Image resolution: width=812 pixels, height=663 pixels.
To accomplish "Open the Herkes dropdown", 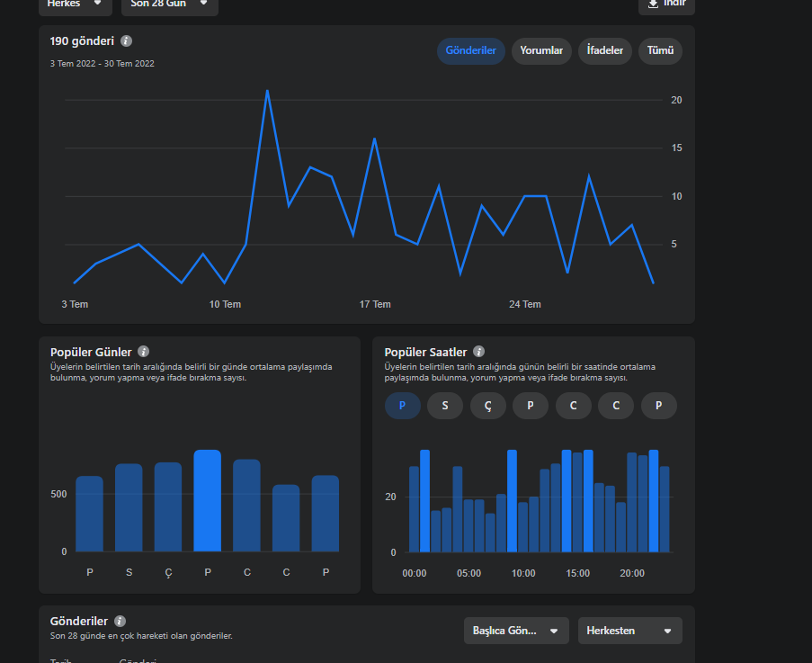I will [76, 4].
